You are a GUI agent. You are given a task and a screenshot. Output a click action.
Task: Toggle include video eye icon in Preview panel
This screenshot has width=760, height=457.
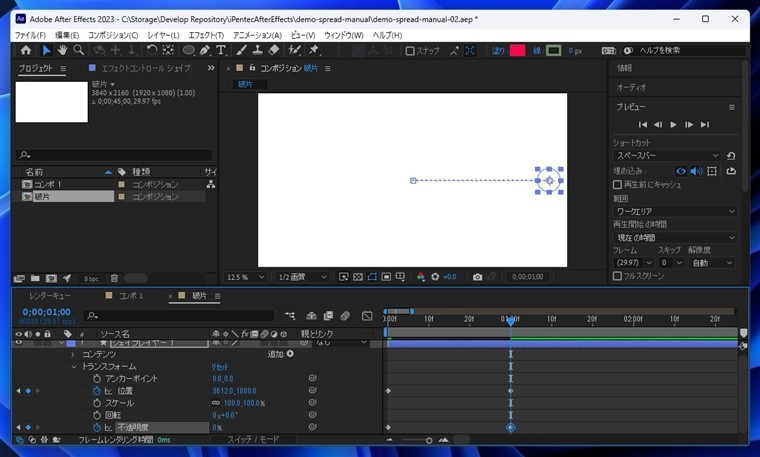click(x=681, y=171)
